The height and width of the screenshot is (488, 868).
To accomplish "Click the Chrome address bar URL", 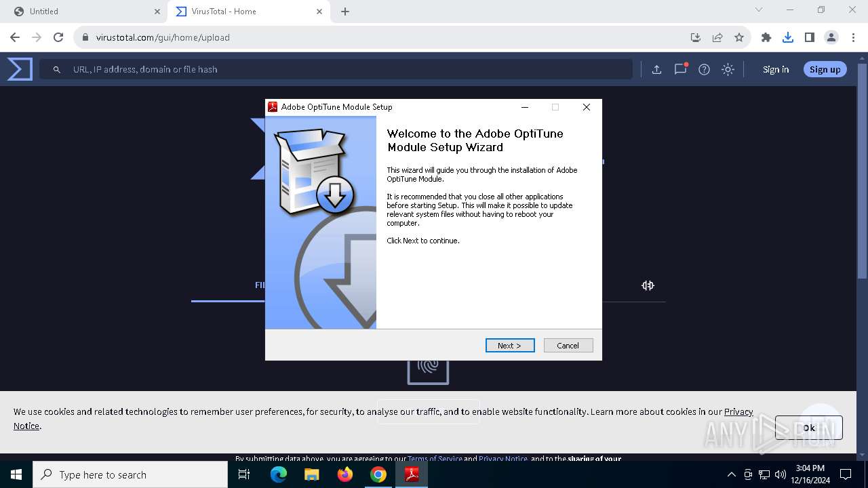I will [x=163, y=37].
